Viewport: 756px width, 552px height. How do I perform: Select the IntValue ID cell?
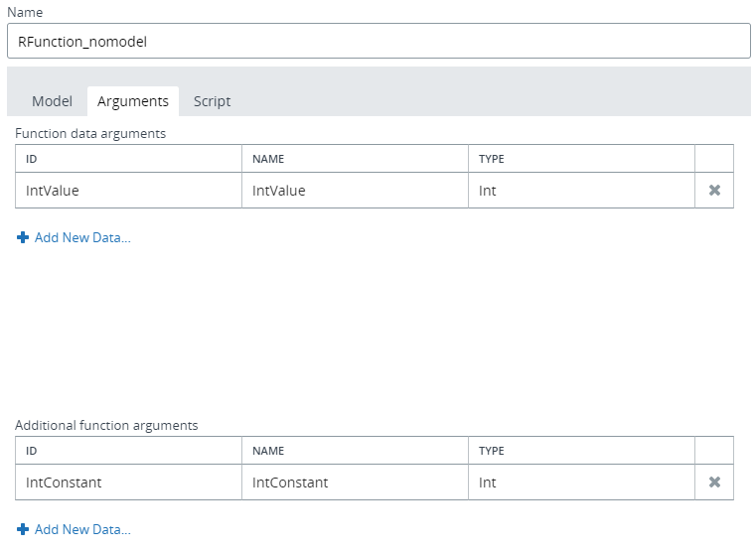pyautogui.click(x=128, y=191)
